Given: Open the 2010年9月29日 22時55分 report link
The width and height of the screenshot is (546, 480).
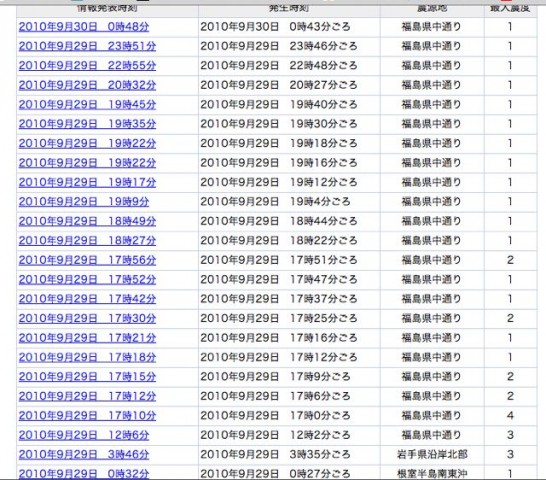Looking at the screenshot, I should point(87,66).
